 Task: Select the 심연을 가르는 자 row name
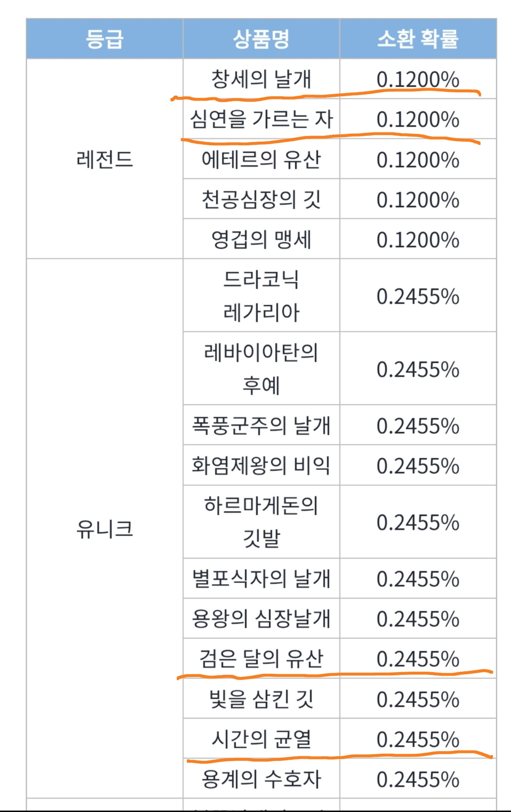pos(261,119)
